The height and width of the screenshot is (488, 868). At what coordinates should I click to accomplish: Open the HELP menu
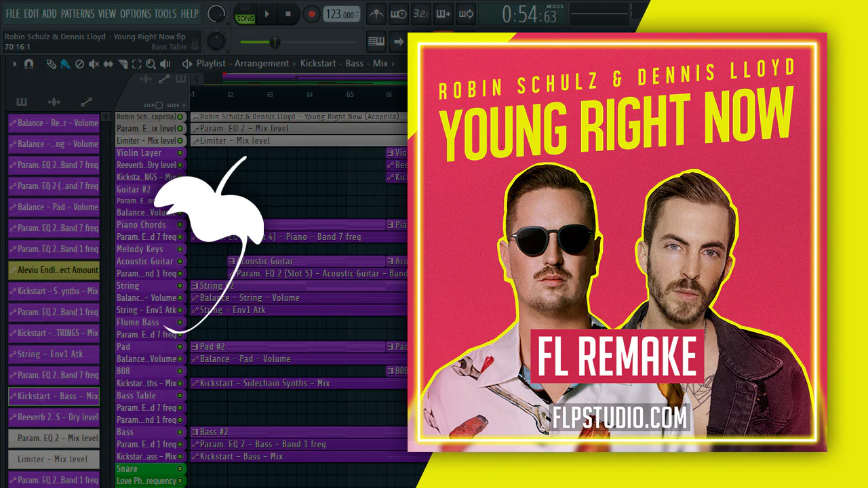[x=189, y=14]
